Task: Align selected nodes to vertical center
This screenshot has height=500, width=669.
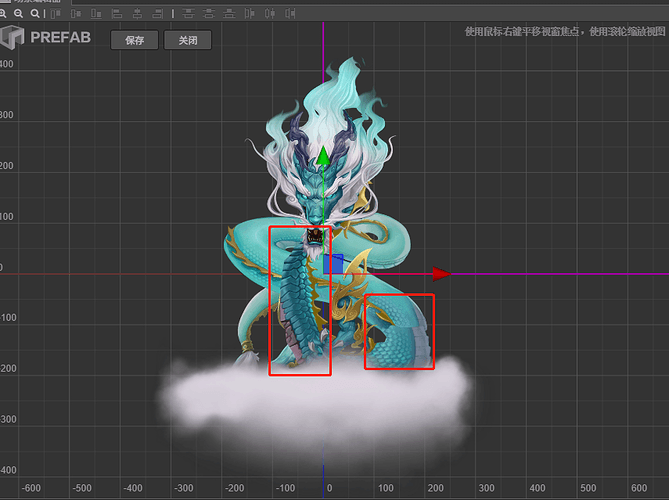Action: 76,14
